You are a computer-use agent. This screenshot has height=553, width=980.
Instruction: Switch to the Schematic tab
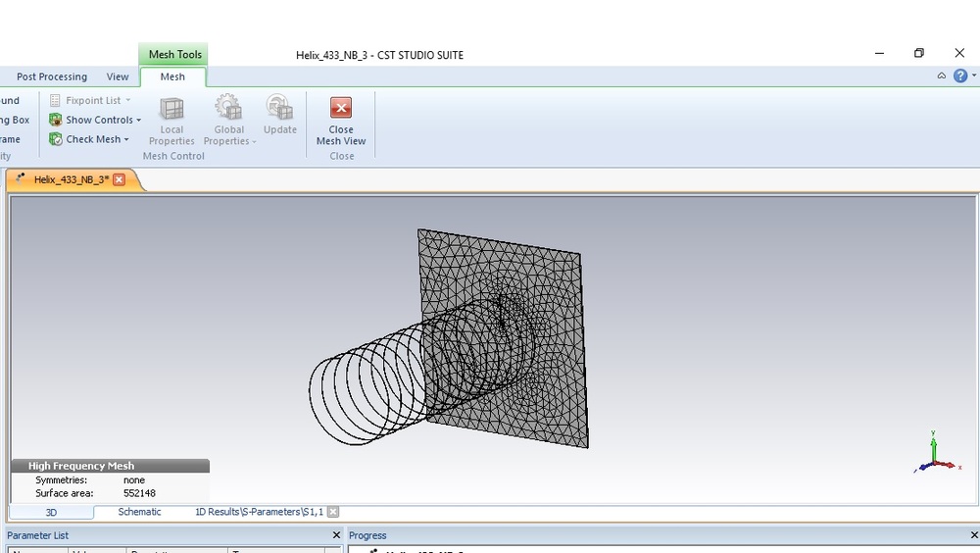tap(139, 512)
